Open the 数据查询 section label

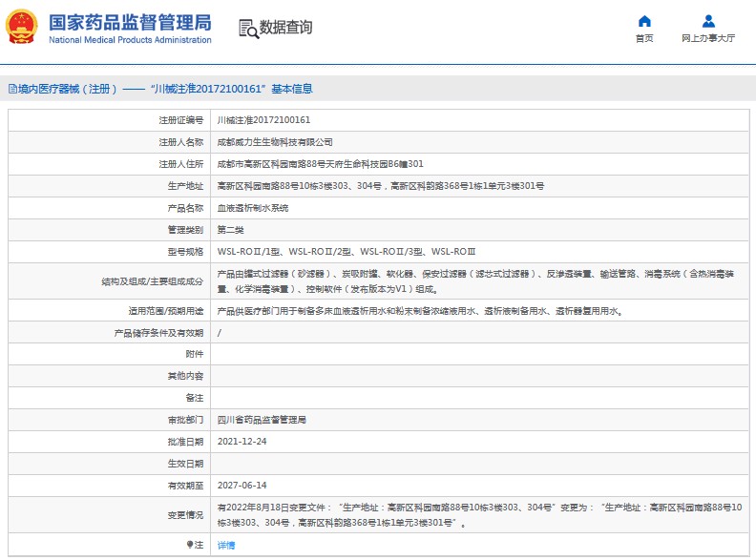coord(285,29)
